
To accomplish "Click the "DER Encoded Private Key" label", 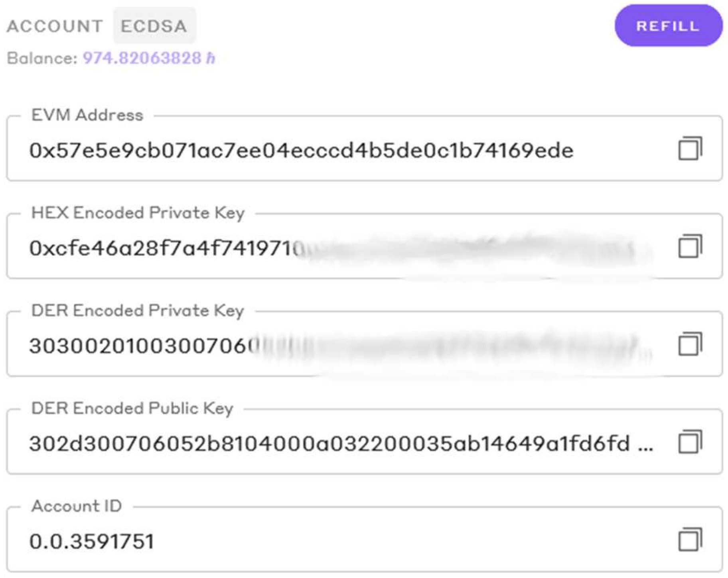I will [x=137, y=311].
